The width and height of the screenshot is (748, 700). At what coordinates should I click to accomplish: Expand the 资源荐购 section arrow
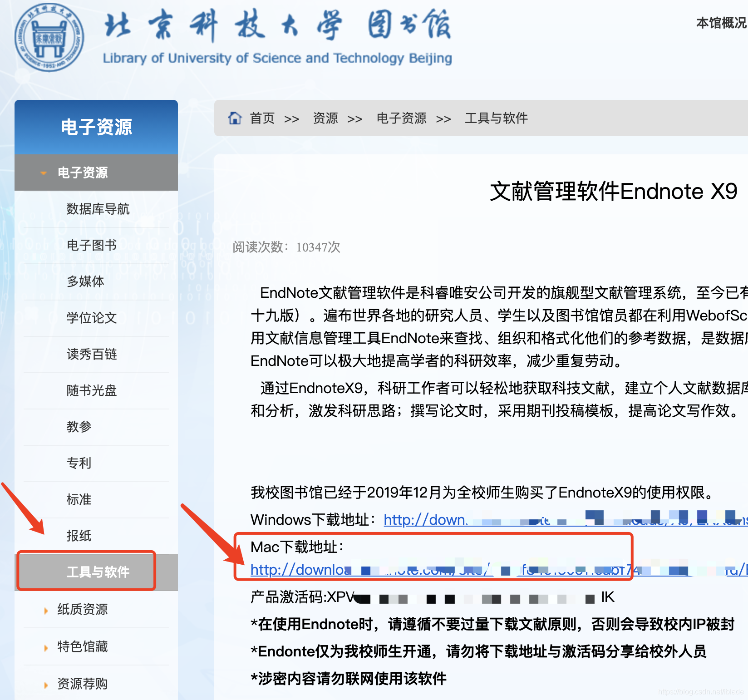(x=46, y=685)
